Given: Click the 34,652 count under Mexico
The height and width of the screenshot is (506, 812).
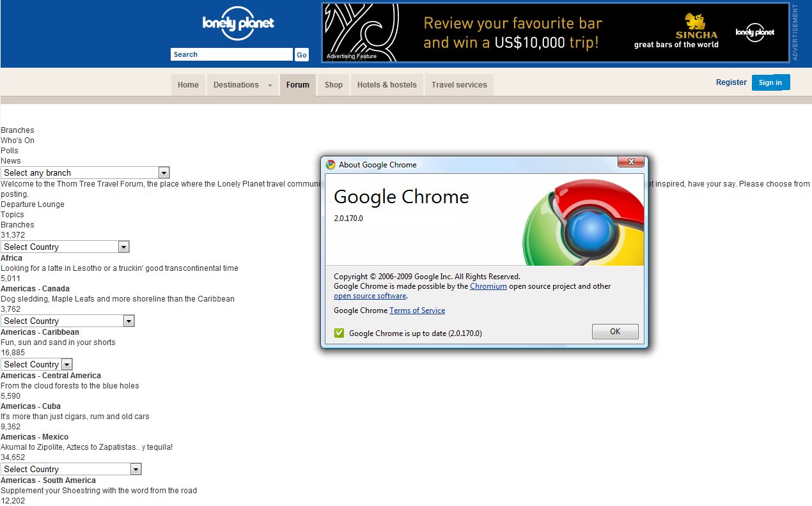Looking at the screenshot, I should tap(13, 457).
